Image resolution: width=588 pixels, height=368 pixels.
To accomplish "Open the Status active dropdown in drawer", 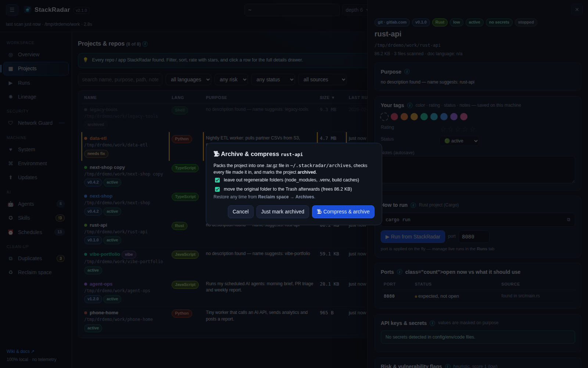I will (459, 141).
